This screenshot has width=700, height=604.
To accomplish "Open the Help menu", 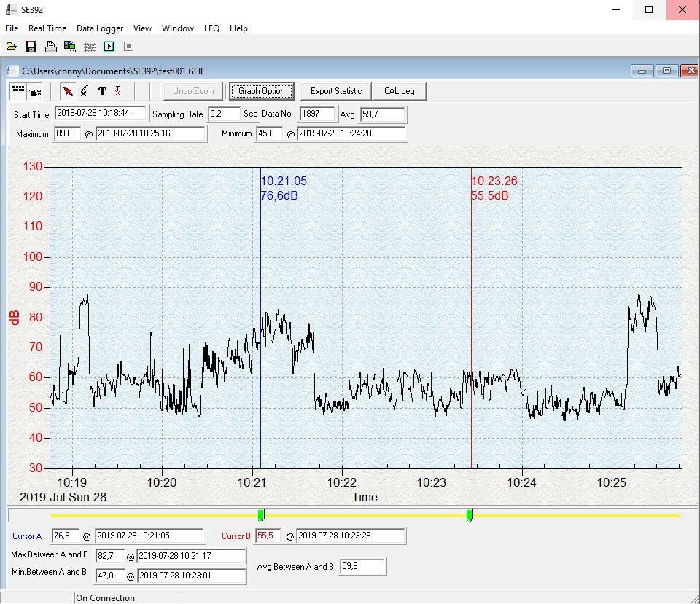I will pos(238,28).
